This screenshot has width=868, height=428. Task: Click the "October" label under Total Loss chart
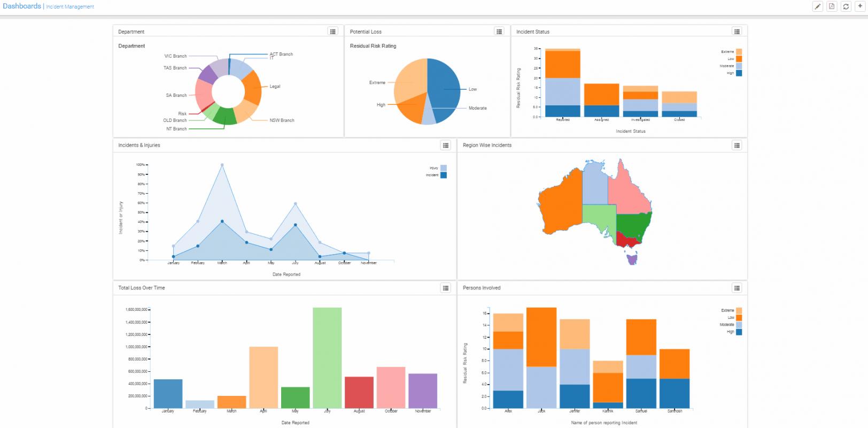pos(391,411)
